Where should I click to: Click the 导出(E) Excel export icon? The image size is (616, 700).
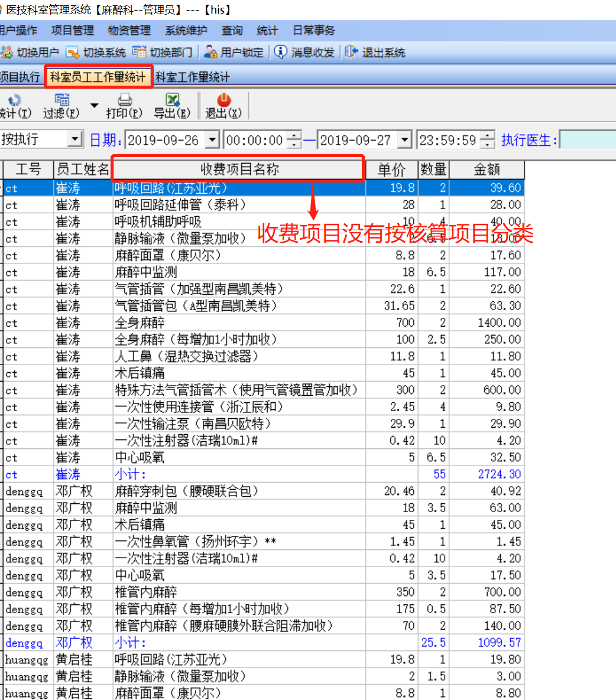(x=173, y=100)
